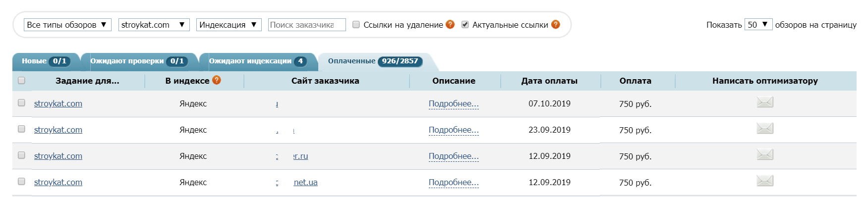Image resolution: width=868 pixels, height=197 pixels.
Task: Click help icon beside В индексе header
Action: click(x=217, y=80)
